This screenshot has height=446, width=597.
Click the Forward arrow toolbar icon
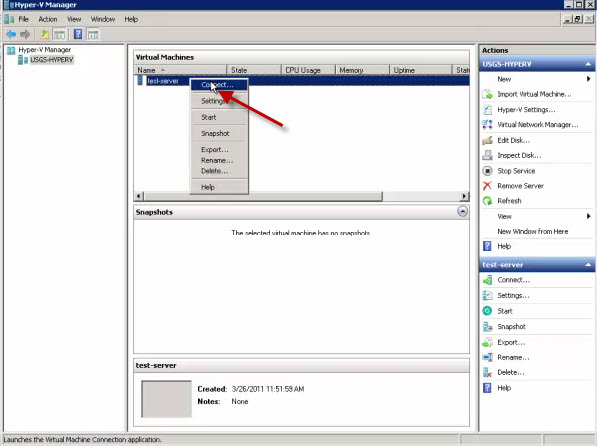pos(25,35)
